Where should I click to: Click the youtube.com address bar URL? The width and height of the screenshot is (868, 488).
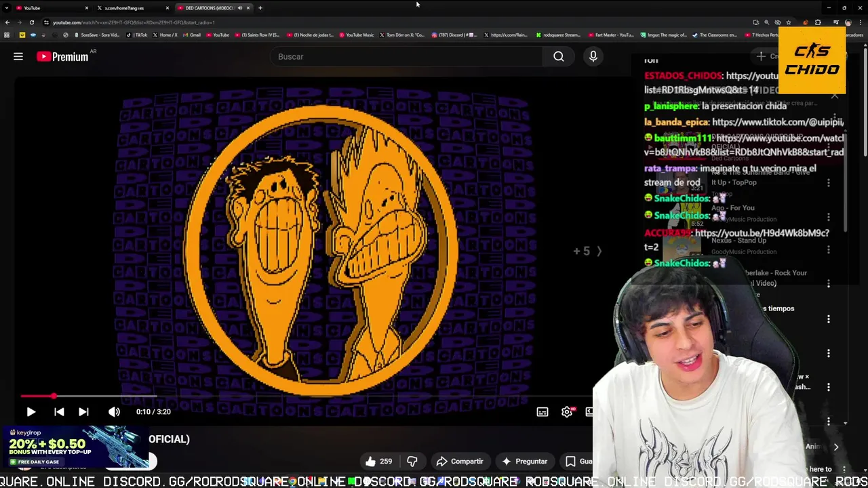pos(134,22)
